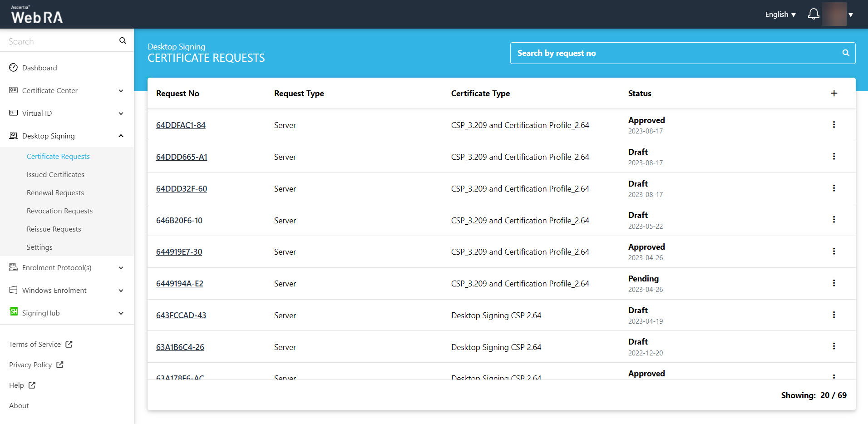
Task: Open three-dot menu for request 6449194A-E2
Action: pyautogui.click(x=833, y=283)
